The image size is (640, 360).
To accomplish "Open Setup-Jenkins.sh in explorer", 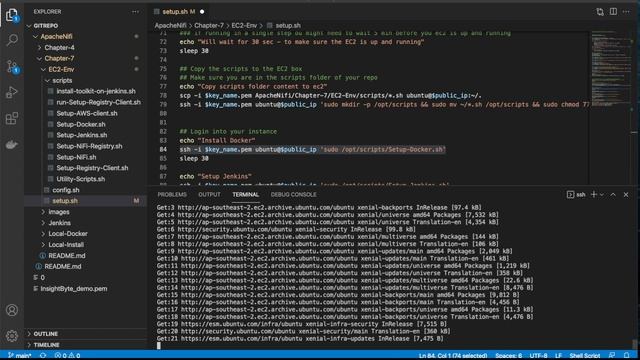I will (x=82, y=135).
